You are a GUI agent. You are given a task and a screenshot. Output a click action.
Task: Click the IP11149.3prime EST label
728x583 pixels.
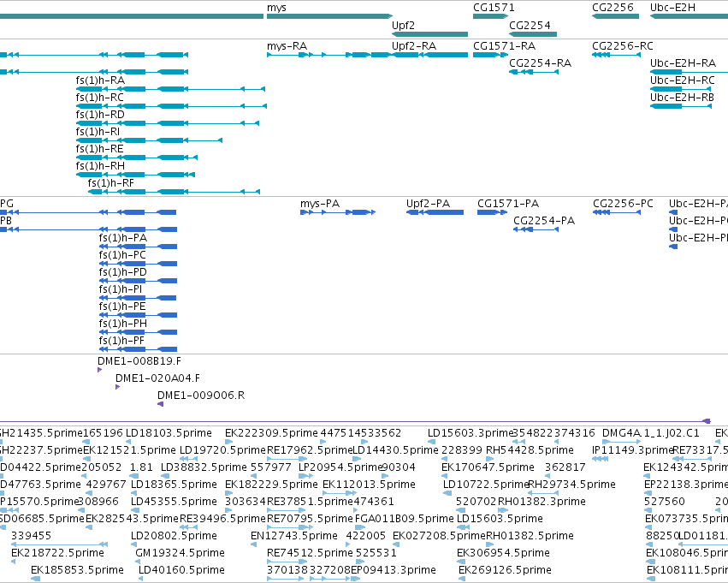[x=632, y=450]
